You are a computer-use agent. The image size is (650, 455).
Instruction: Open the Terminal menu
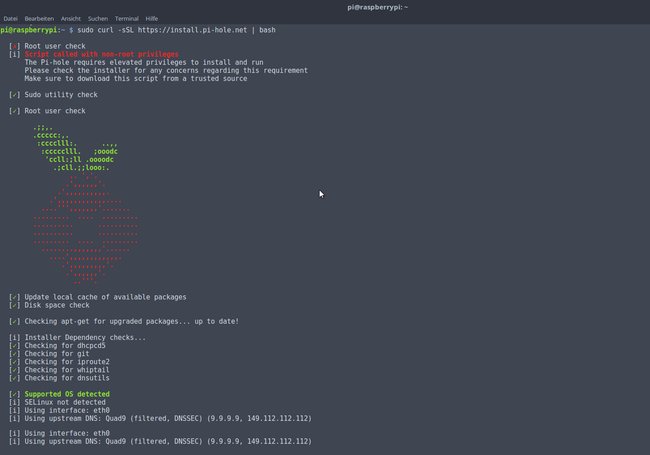pyautogui.click(x=127, y=19)
